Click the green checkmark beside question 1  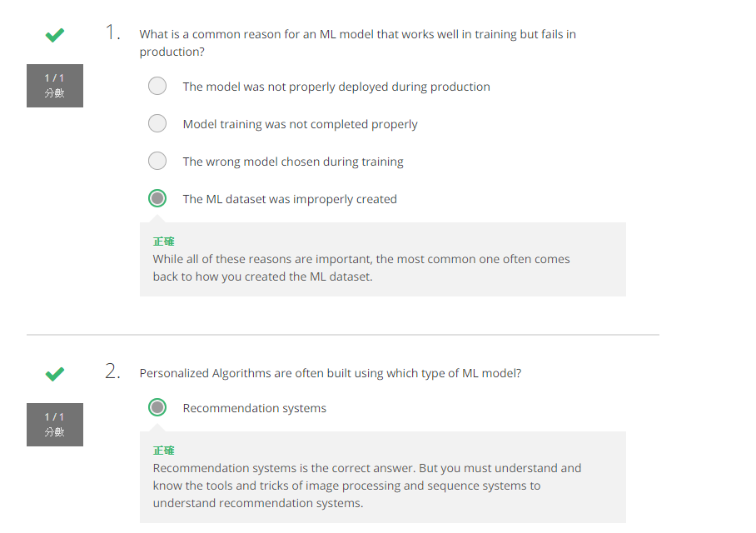(55, 35)
